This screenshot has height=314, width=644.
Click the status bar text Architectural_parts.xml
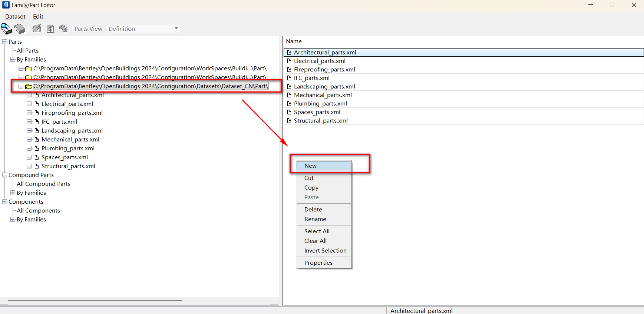[x=422, y=311]
